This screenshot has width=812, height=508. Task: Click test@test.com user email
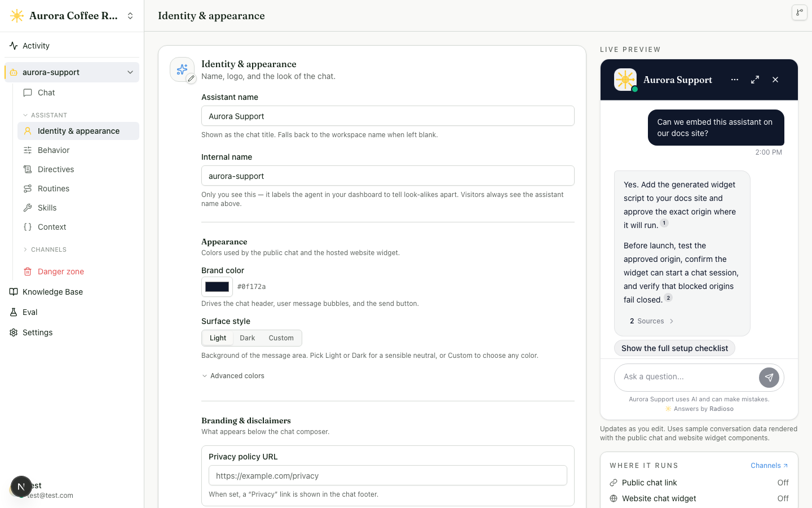pyautogui.click(x=51, y=496)
